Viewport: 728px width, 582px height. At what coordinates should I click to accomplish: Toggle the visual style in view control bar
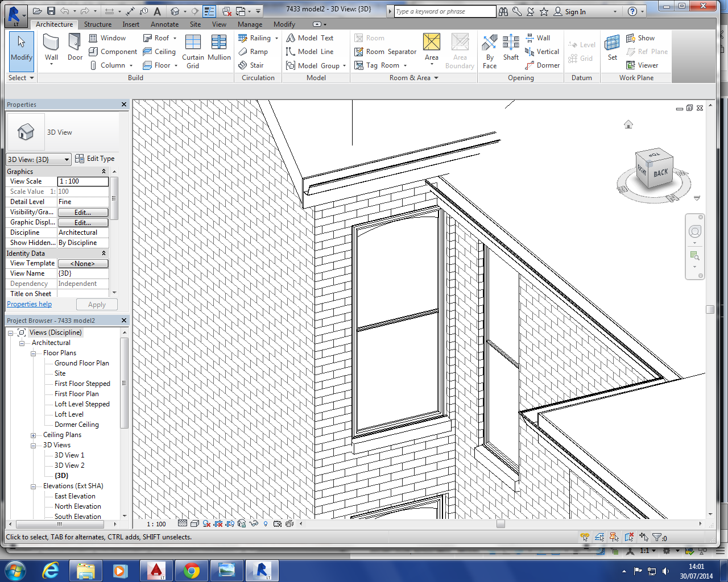click(x=195, y=523)
